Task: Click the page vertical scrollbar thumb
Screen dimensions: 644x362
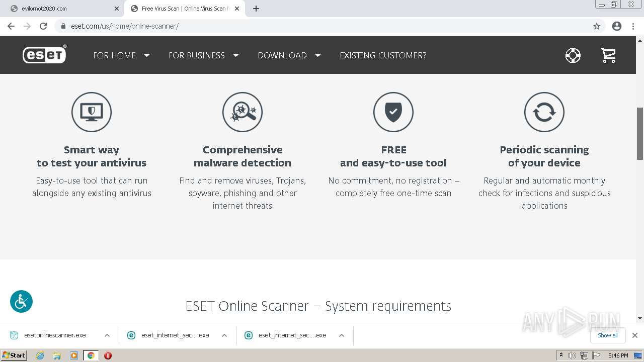Action: pyautogui.click(x=640, y=134)
